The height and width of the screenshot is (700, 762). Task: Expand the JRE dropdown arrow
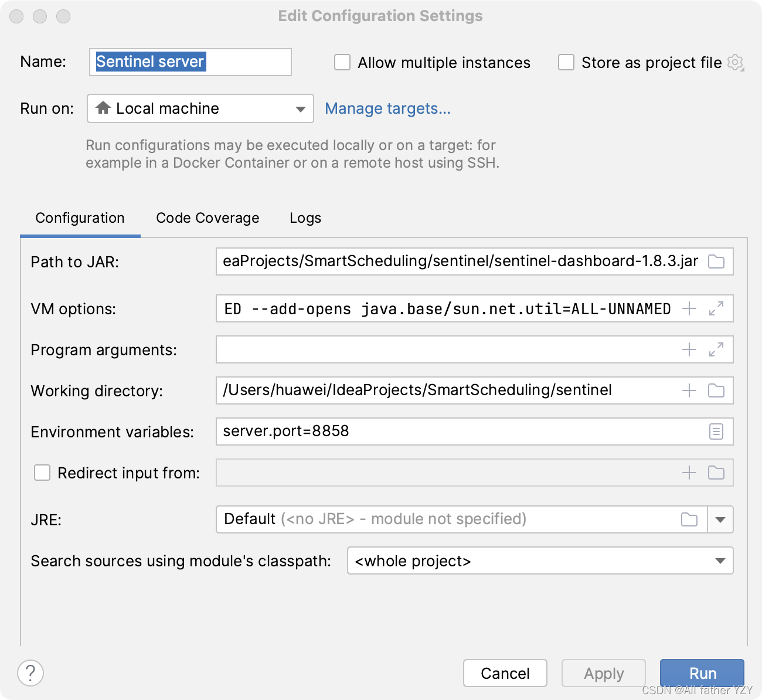[x=720, y=519]
